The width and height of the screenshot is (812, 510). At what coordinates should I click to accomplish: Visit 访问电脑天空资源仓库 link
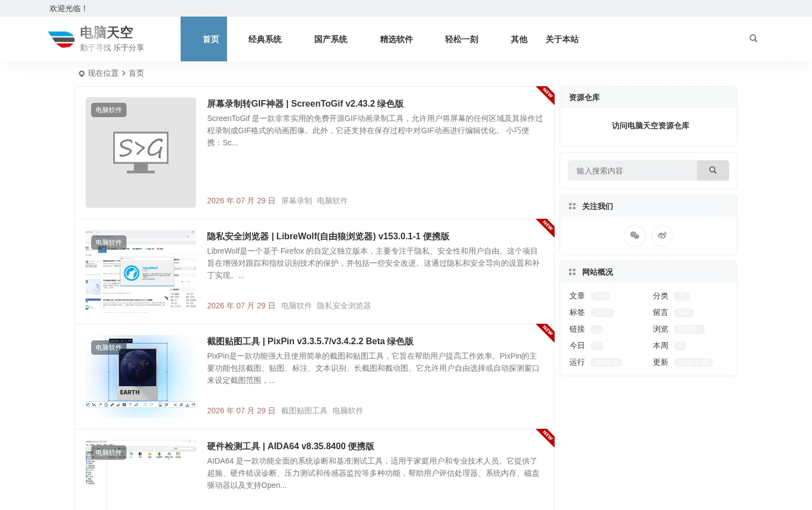coord(651,126)
